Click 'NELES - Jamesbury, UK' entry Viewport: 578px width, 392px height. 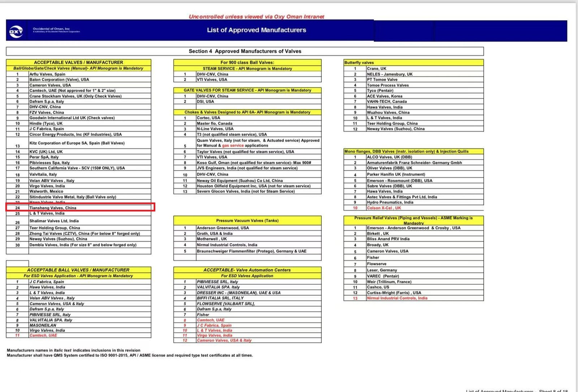coord(390,74)
